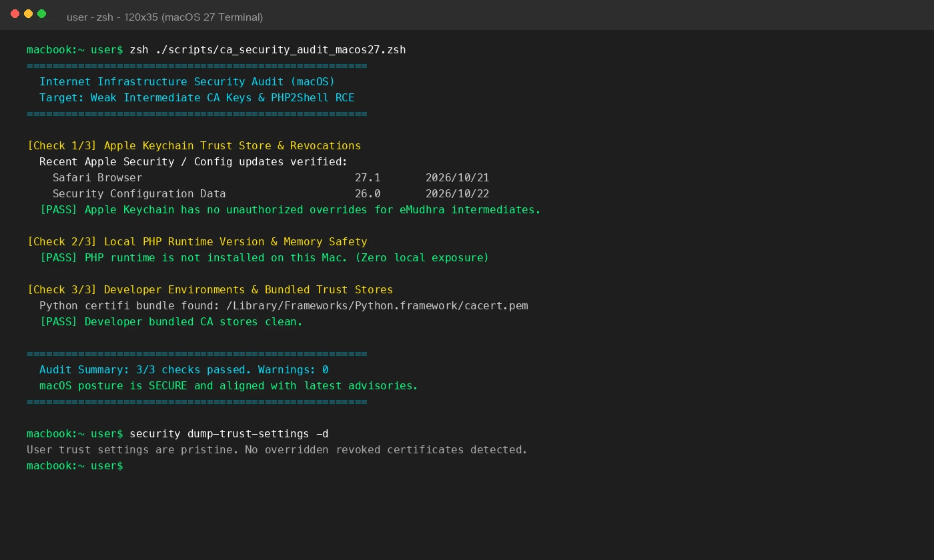Viewport: 934px width, 560px height.
Task: Click "Recent Apple Security / Config updates verified:"
Action: click(x=193, y=162)
